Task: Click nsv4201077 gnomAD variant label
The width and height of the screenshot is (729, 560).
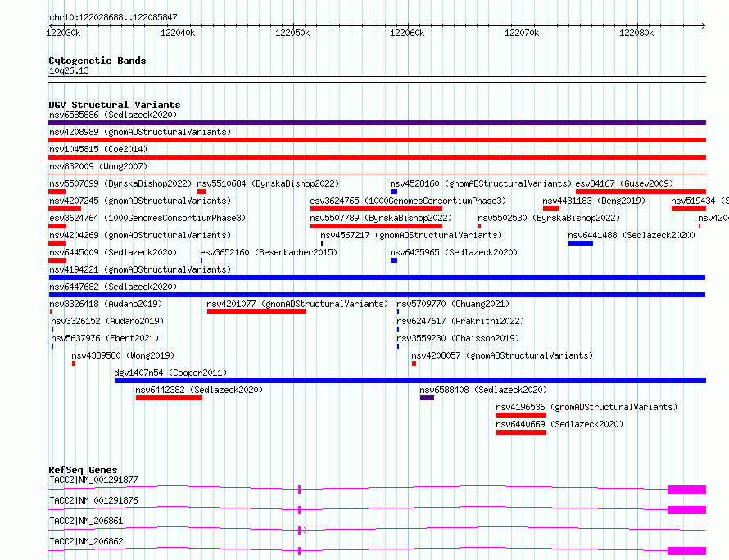Action: tap(297, 304)
